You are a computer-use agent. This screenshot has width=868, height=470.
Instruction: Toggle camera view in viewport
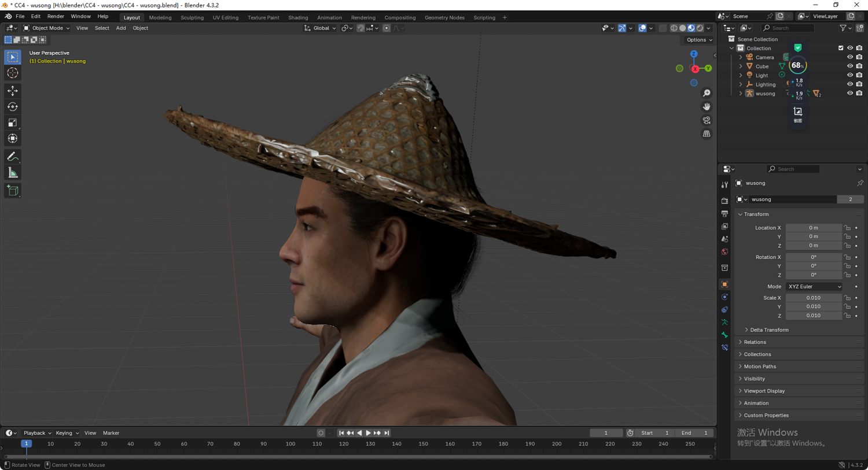point(707,120)
